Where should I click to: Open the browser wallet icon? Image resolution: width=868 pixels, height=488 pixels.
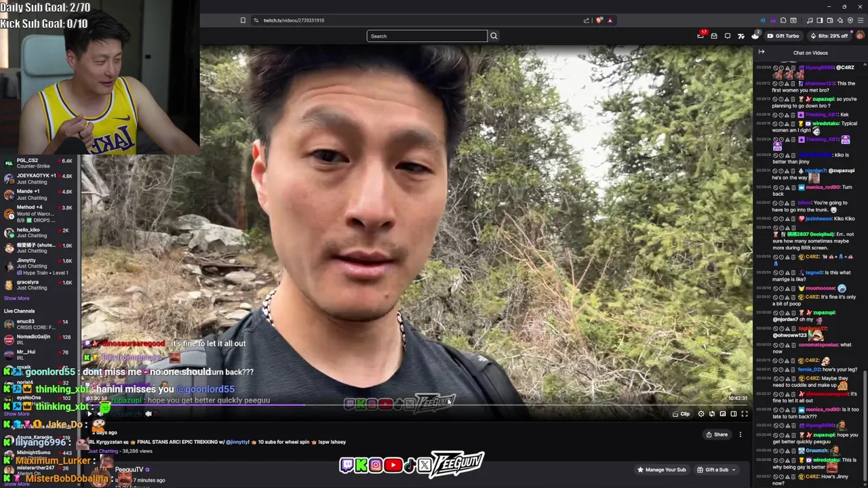830,20
